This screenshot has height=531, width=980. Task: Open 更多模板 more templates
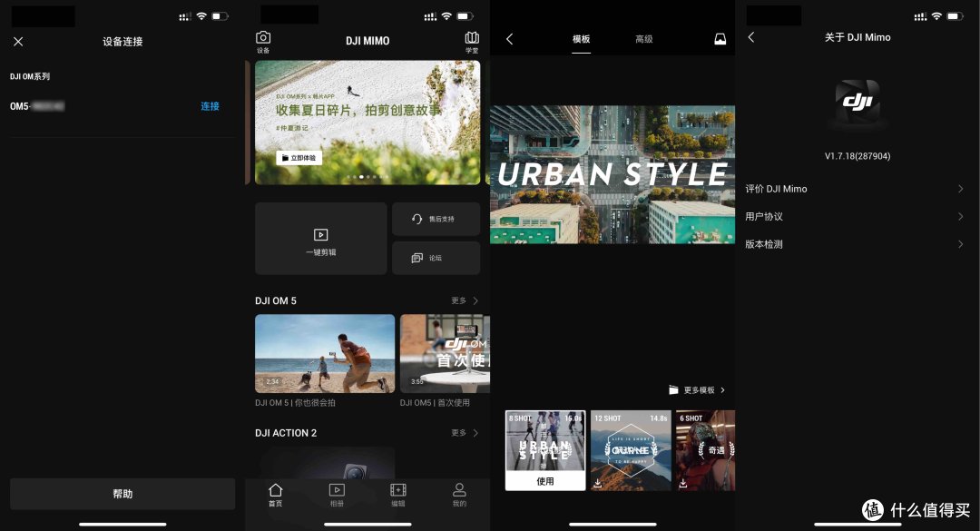pos(697,390)
